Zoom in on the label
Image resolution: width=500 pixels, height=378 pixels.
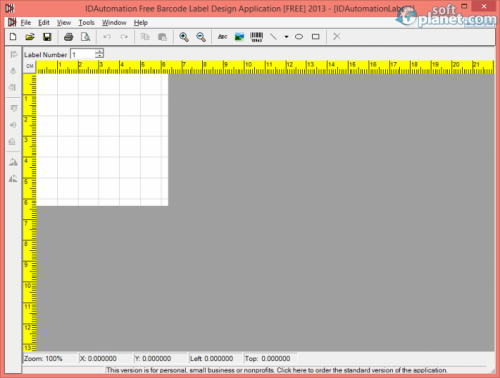184,37
